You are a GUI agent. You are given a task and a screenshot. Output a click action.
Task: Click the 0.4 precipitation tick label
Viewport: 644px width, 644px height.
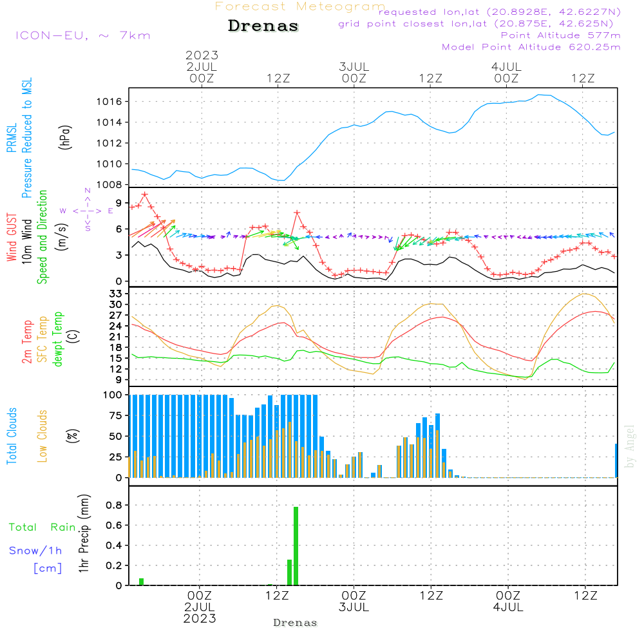(x=114, y=545)
